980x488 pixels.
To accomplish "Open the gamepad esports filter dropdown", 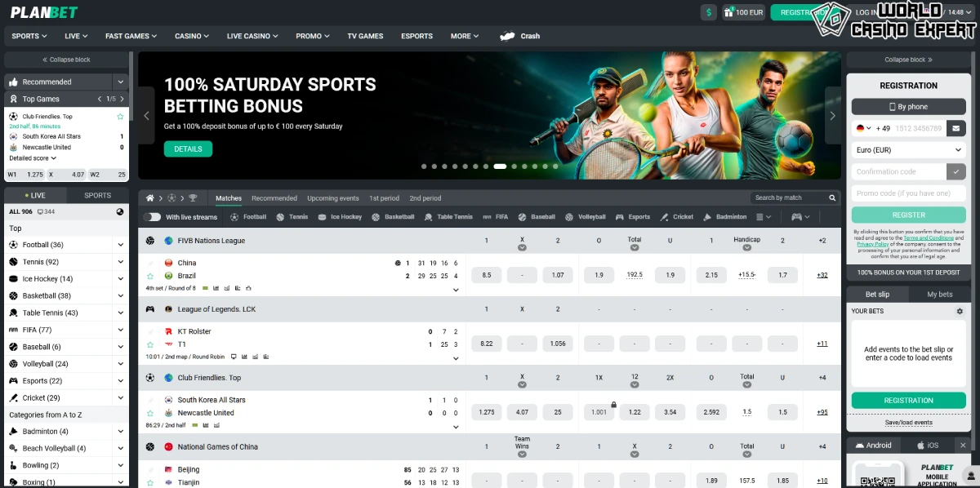I will pos(800,217).
